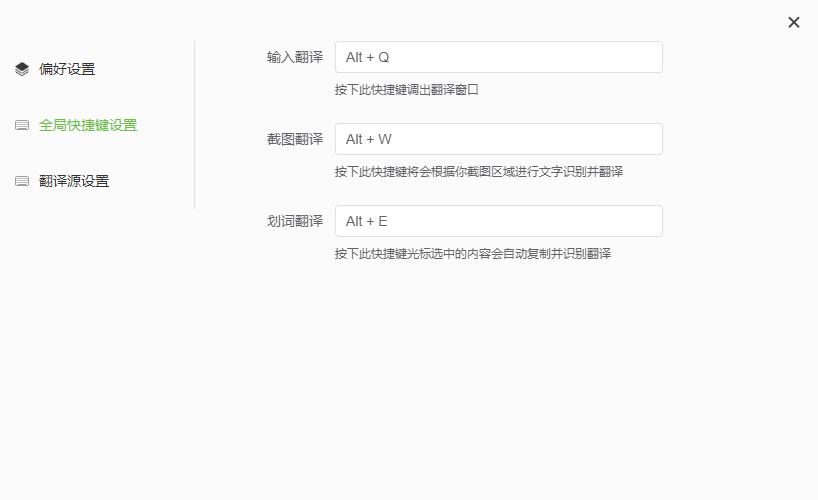Click the 划词翻译 field label
The width and height of the screenshot is (818, 500).
click(x=295, y=221)
